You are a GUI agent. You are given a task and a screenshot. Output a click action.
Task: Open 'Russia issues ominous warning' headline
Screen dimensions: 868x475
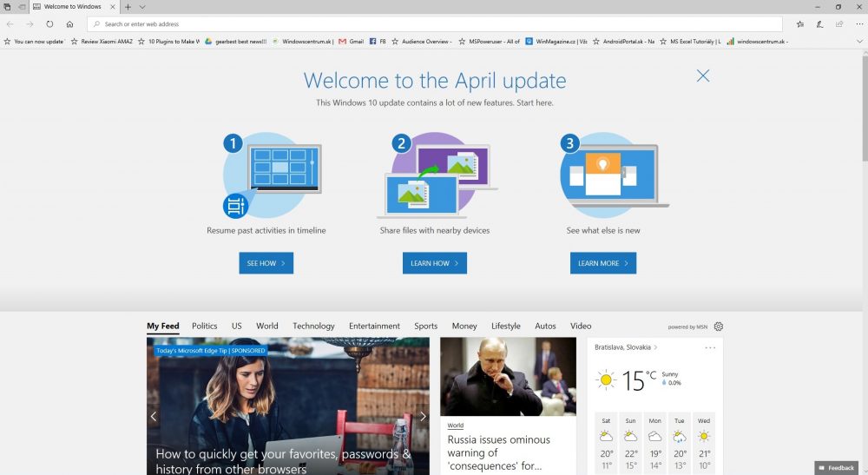499,452
